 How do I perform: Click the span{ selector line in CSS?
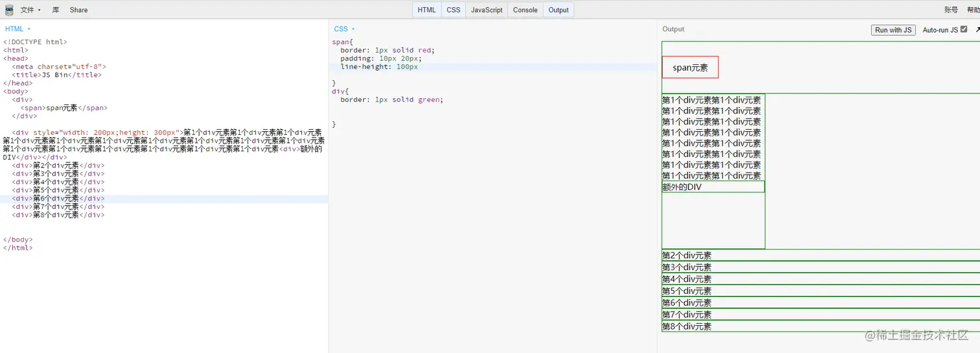(x=343, y=42)
